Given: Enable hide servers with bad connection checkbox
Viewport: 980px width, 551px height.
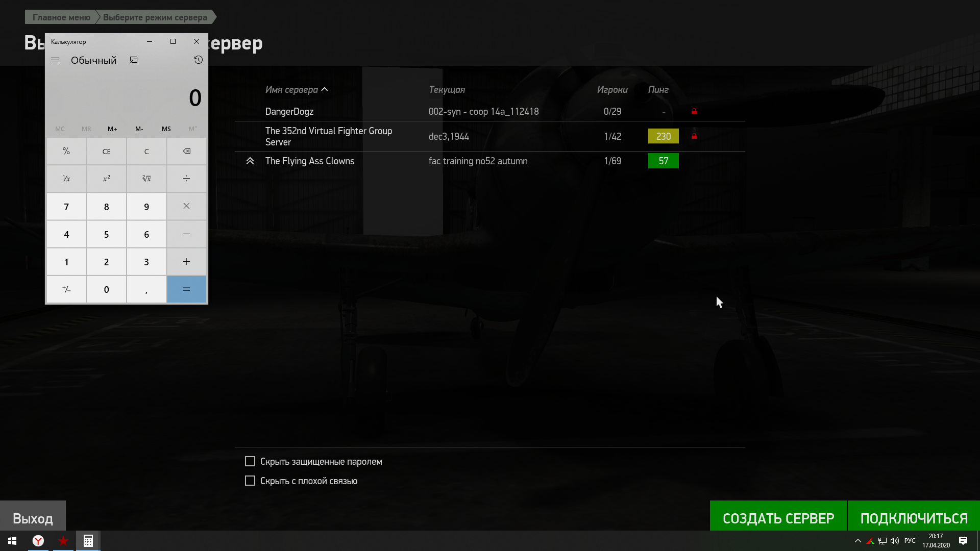Looking at the screenshot, I should [250, 481].
